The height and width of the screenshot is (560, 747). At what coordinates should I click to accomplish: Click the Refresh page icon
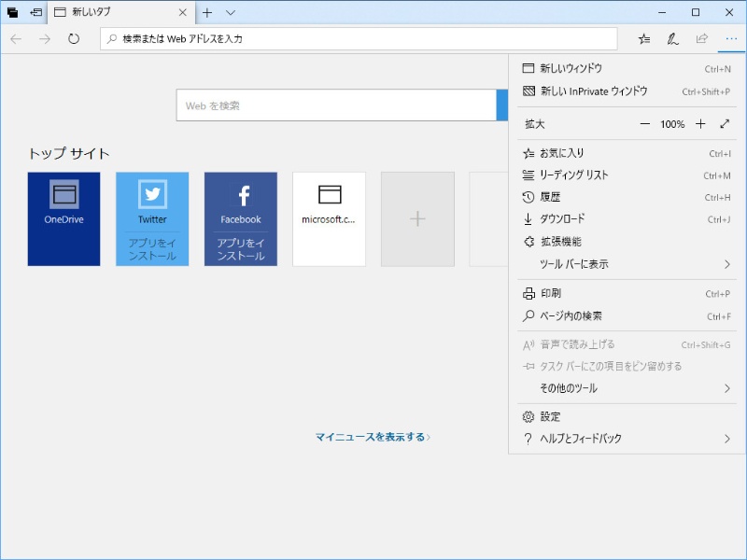click(x=74, y=38)
